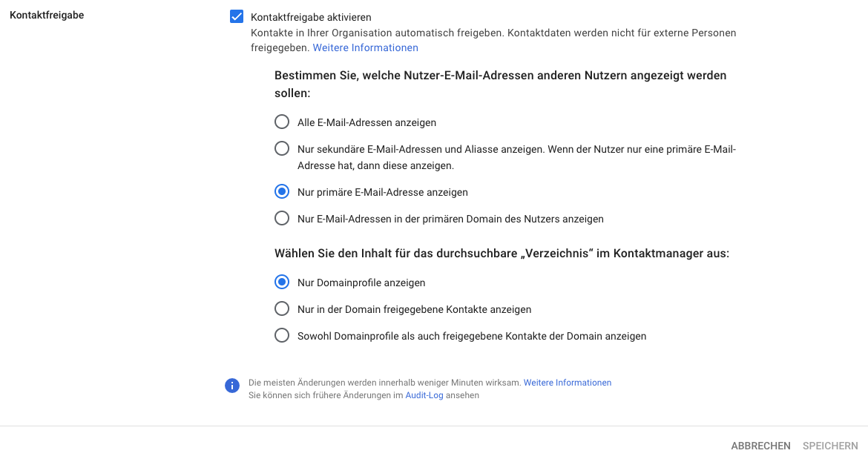Click the 'Kontaktfreigabe' section title on left
The height and width of the screenshot is (459, 868).
pyautogui.click(x=47, y=15)
